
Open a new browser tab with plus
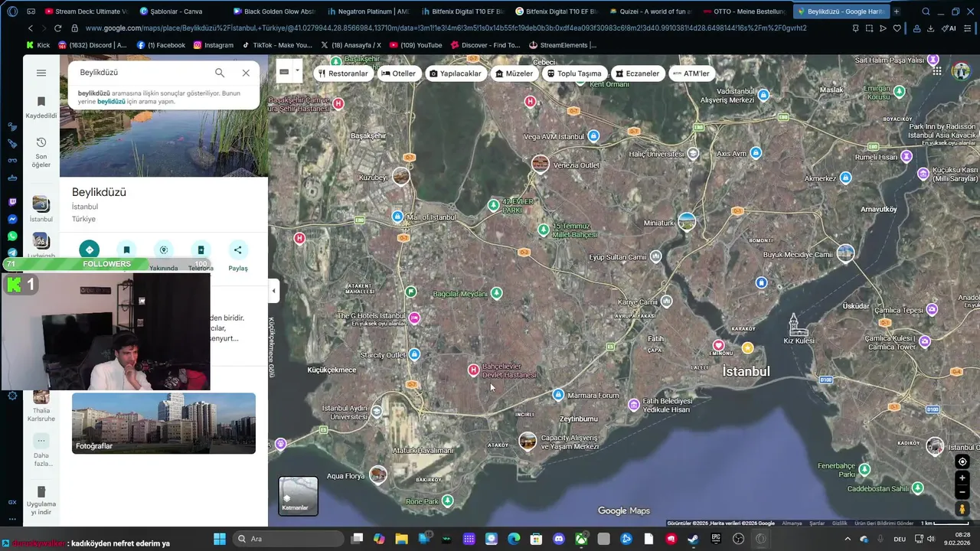897,11
